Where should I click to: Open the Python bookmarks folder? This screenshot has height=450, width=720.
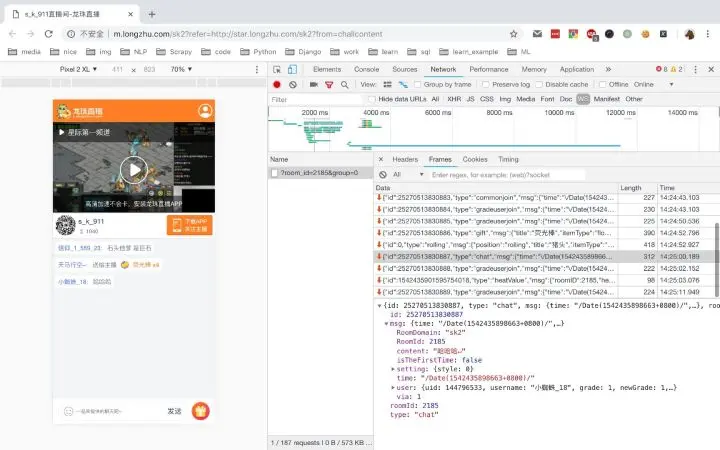pos(259,52)
